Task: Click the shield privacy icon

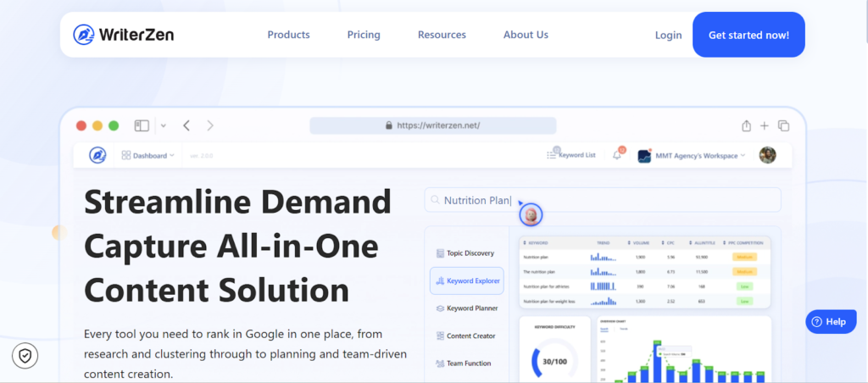Action: coord(25,356)
